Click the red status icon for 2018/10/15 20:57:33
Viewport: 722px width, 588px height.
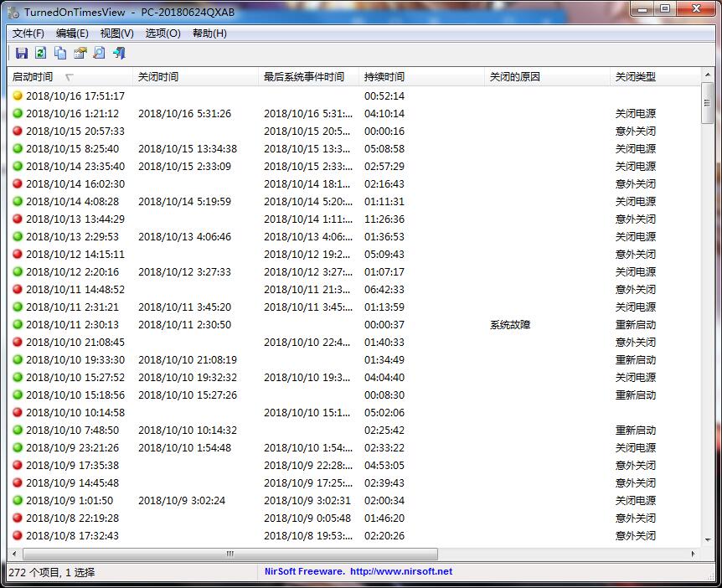[18, 132]
